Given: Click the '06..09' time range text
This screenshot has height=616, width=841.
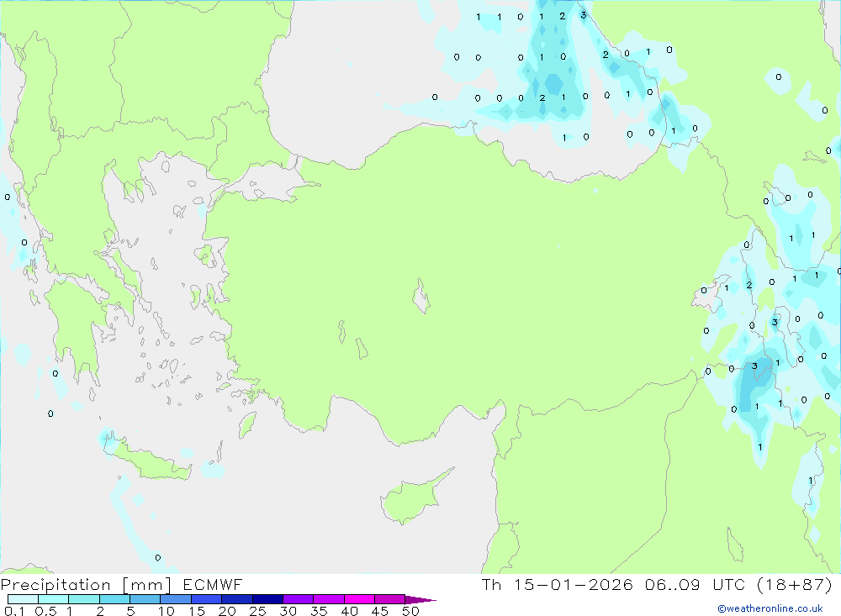Looking at the screenshot, I should click(x=673, y=584).
